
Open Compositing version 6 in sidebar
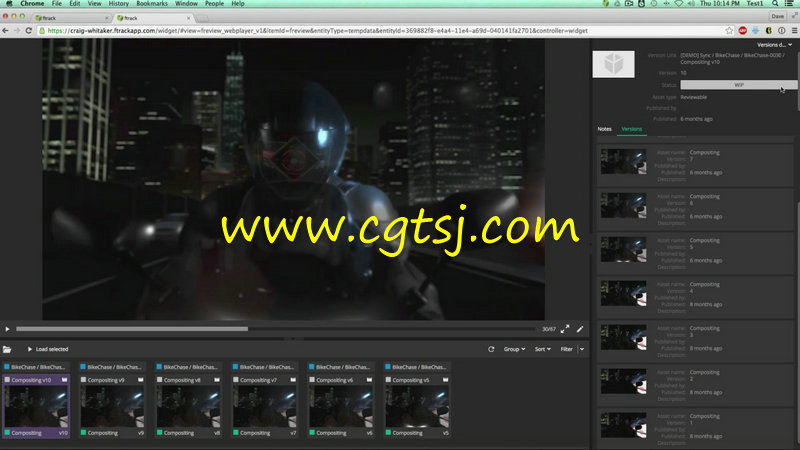pyautogui.click(x=694, y=210)
